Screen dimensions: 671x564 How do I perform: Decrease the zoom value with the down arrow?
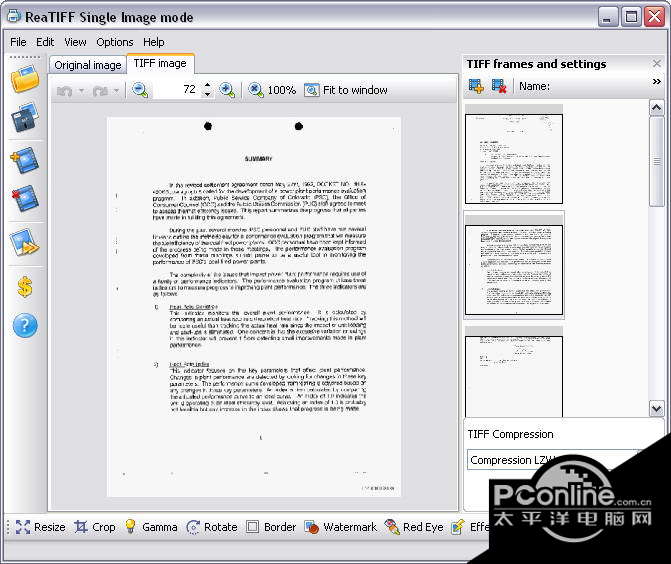[x=208, y=94]
